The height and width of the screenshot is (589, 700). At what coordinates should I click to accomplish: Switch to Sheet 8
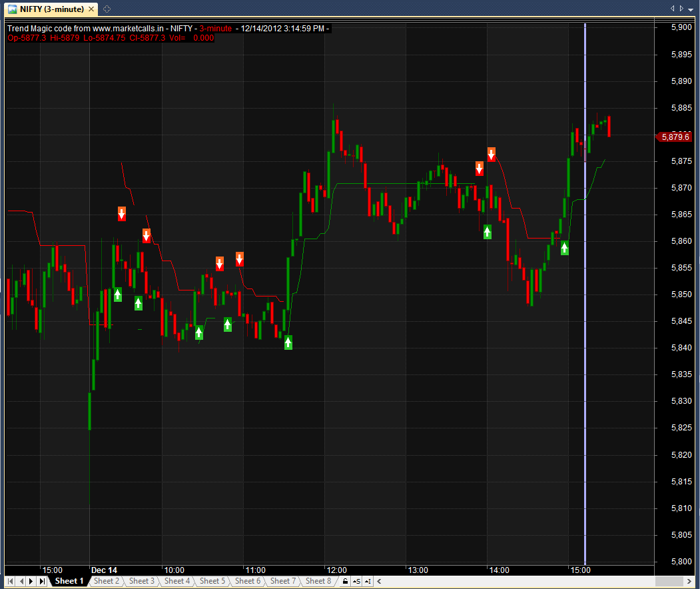pyautogui.click(x=318, y=581)
